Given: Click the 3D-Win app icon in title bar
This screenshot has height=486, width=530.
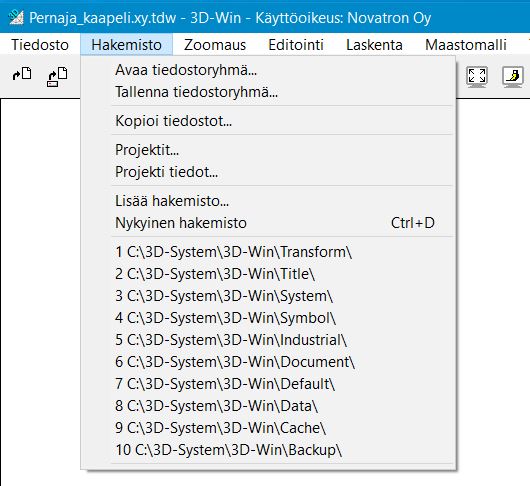Looking at the screenshot, I should point(16,17).
